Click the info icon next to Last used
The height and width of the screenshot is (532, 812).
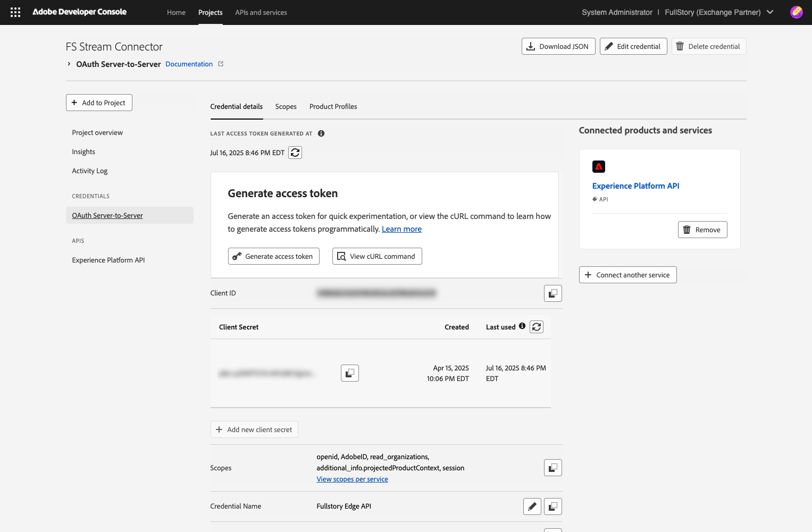click(522, 326)
